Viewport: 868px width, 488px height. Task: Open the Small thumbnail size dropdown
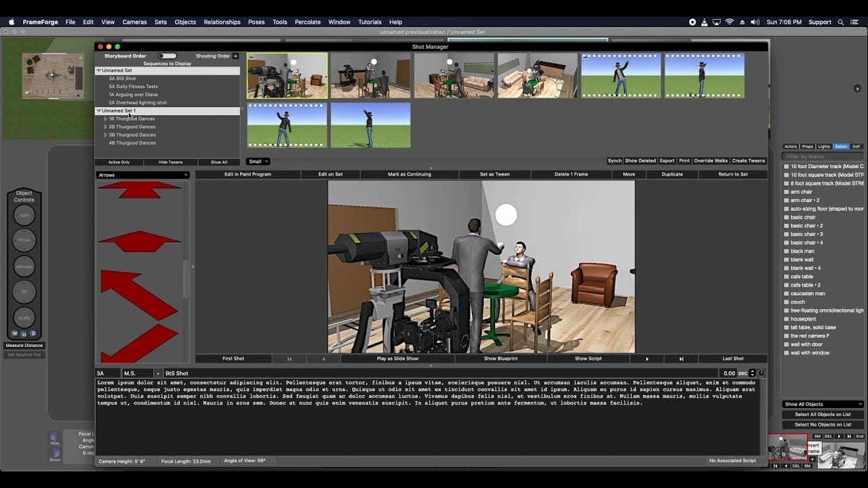click(x=258, y=161)
